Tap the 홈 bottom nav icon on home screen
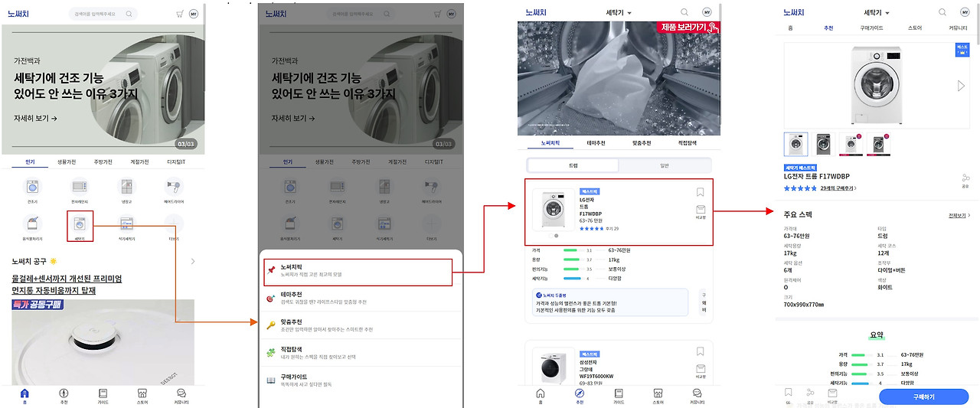This screenshot has width=980, height=408. pyautogui.click(x=24, y=393)
